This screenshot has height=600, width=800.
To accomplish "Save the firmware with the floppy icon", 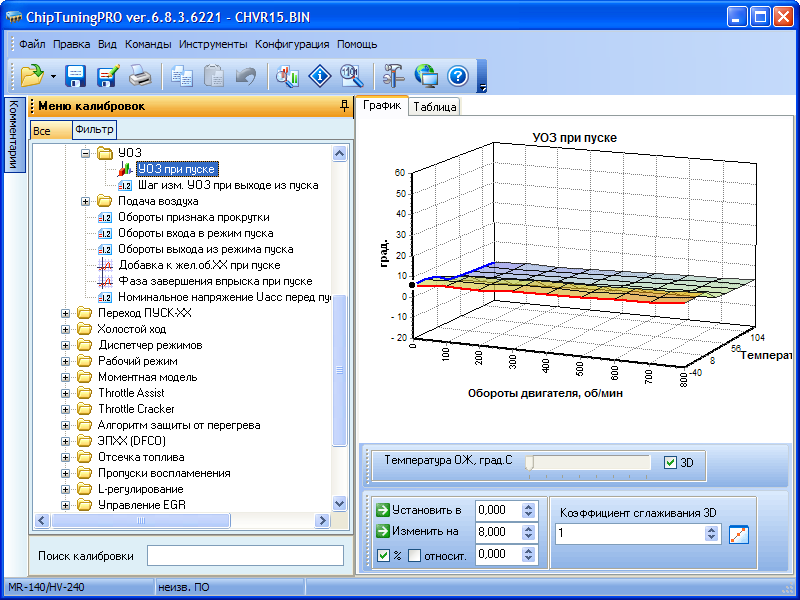I will (x=77, y=75).
